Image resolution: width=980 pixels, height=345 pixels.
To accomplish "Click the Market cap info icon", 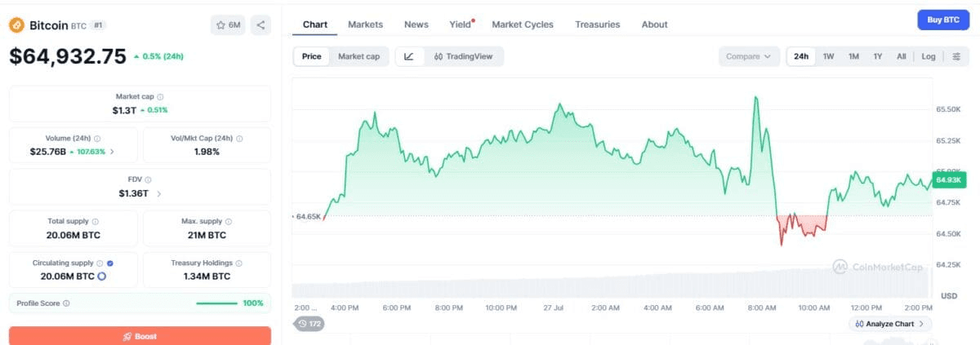I will pyautogui.click(x=160, y=96).
